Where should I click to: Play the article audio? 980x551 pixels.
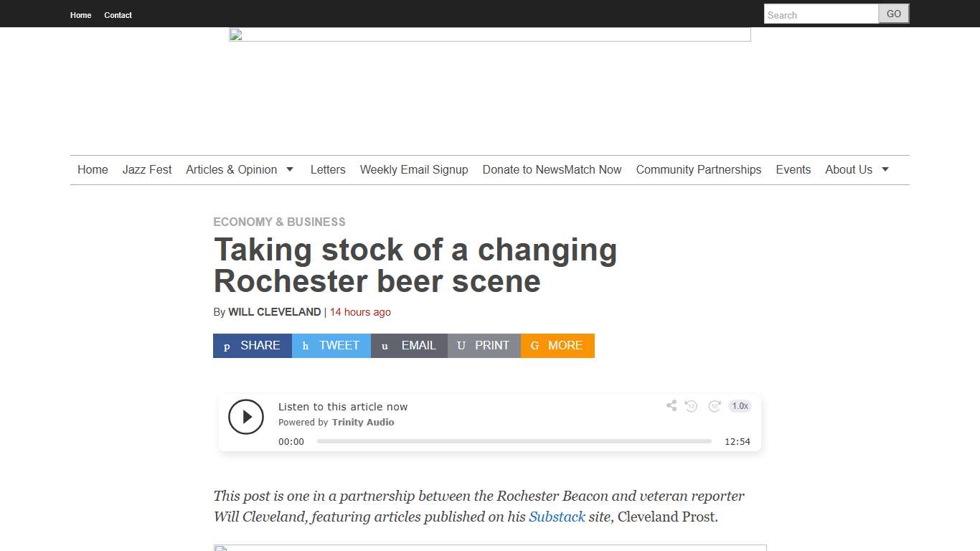click(246, 417)
